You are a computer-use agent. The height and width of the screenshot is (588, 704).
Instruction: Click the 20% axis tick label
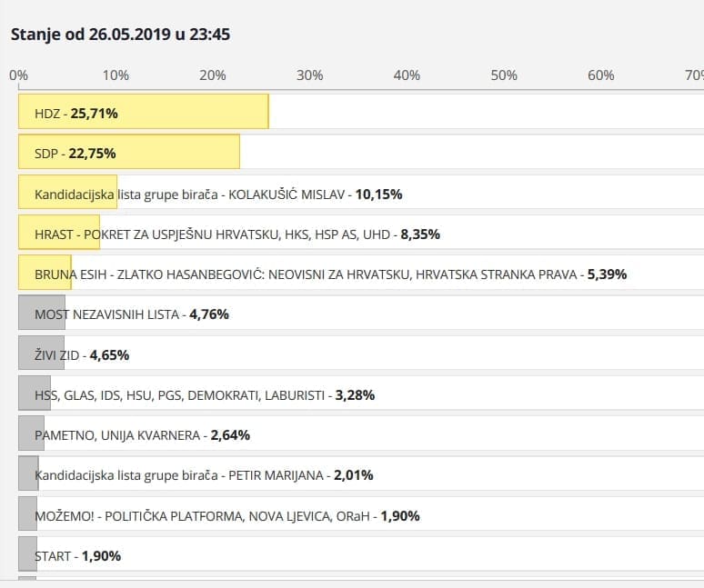coord(213,75)
